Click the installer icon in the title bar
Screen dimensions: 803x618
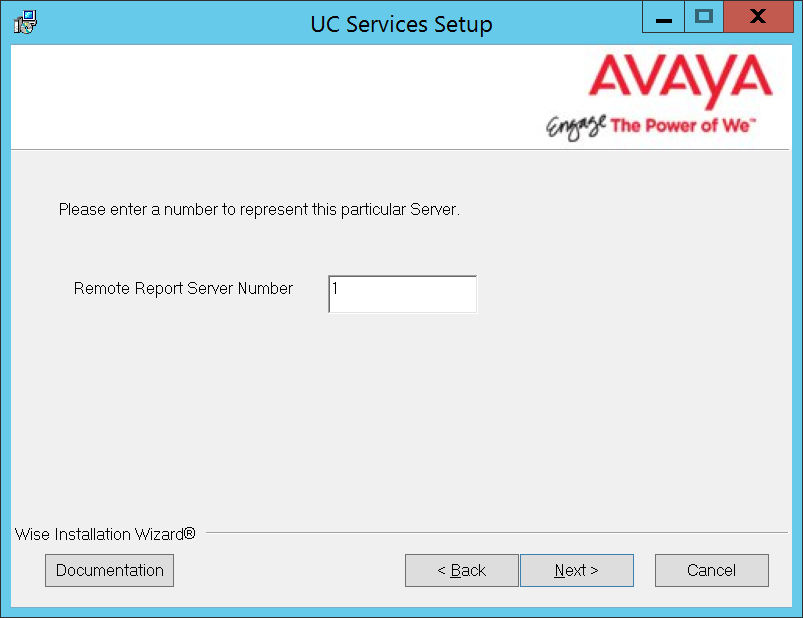(x=25, y=23)
